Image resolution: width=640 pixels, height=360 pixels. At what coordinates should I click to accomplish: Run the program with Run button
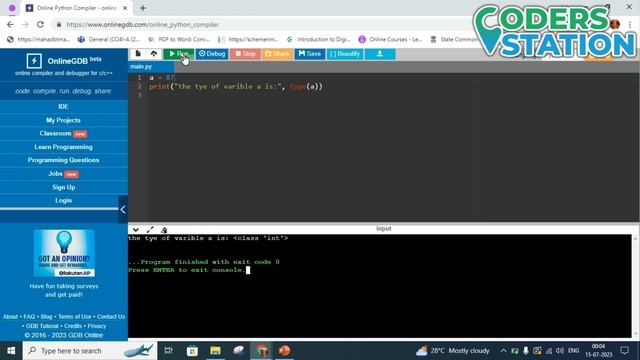pyautogui.click(x=179, y=54)
